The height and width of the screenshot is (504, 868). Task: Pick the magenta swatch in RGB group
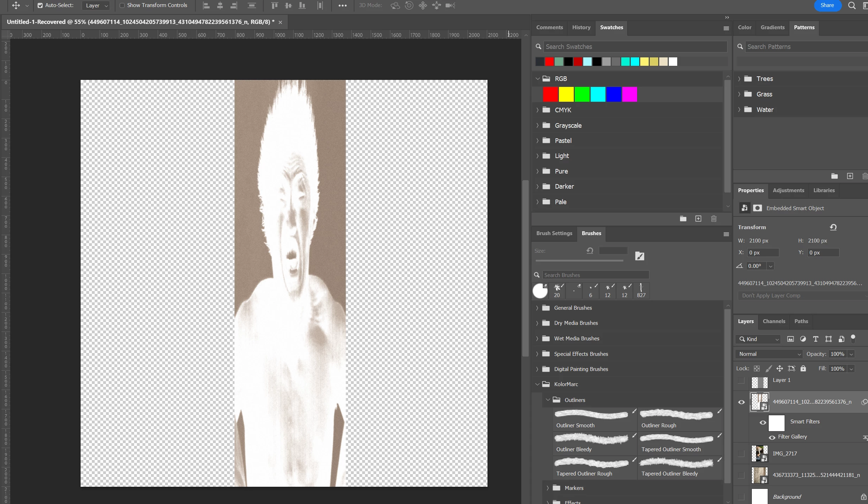pos(629,94)
